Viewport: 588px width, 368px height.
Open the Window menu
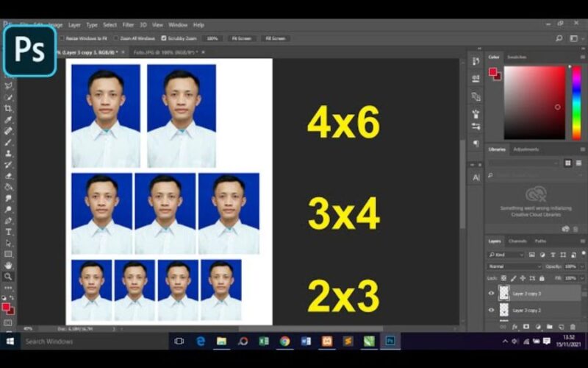click(178, 25)
